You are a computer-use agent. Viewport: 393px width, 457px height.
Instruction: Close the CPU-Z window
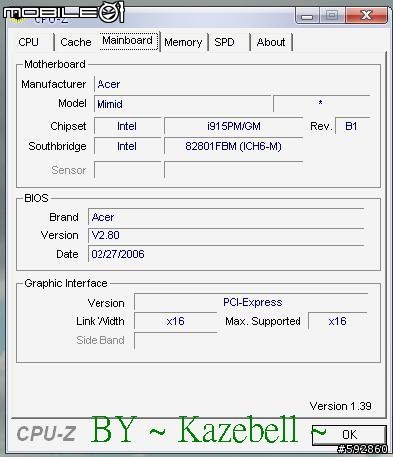click(x=367, y=15)
